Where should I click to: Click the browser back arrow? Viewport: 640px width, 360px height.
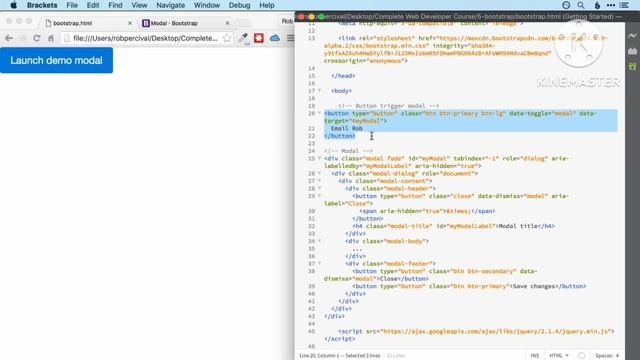coord(9,38)
